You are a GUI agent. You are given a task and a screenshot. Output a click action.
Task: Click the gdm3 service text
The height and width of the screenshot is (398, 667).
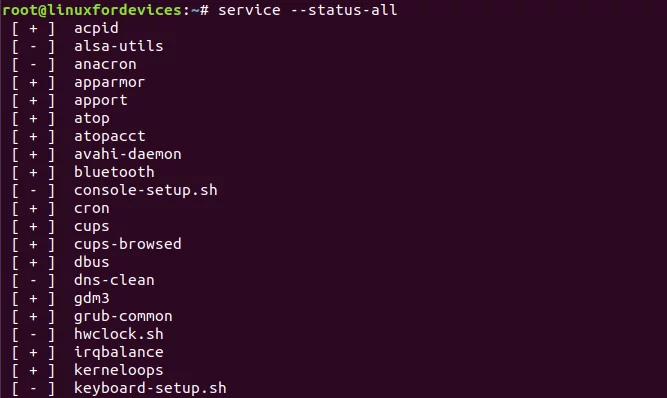(x=91, y=298)
